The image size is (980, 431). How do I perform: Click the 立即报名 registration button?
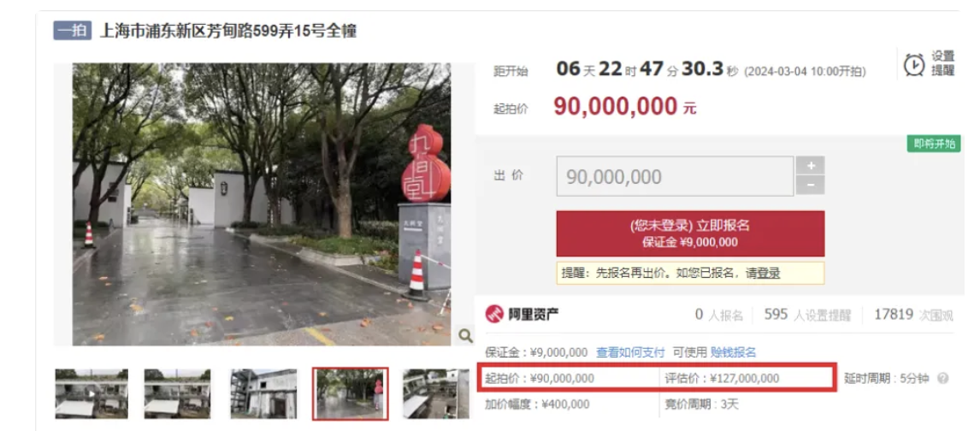pos(690,233)
